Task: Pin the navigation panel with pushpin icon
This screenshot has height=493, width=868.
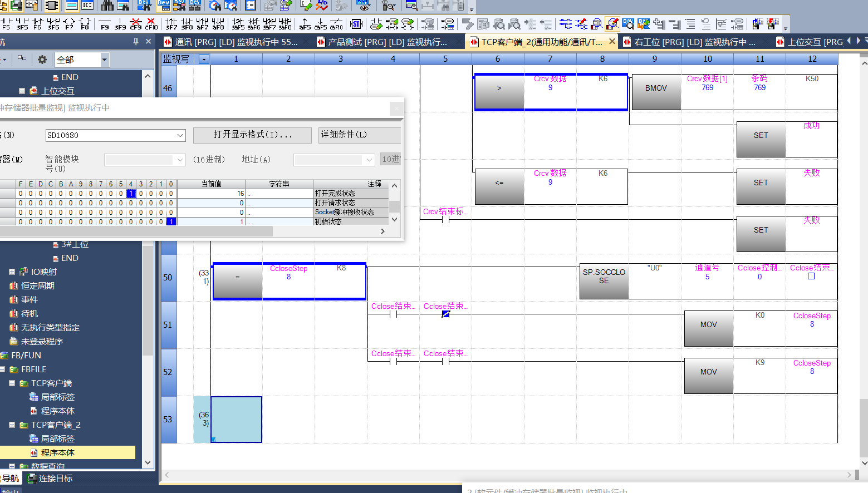Action: point(136,42)
